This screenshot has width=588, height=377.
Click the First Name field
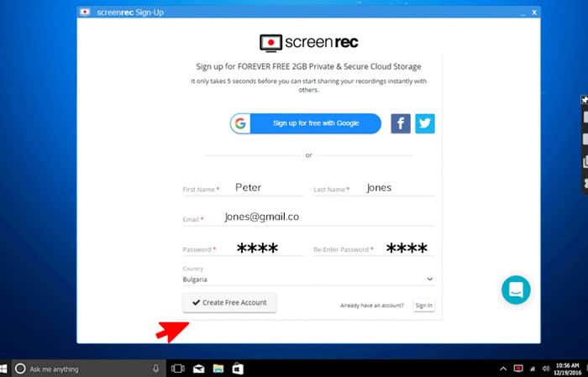click(243, 188)
